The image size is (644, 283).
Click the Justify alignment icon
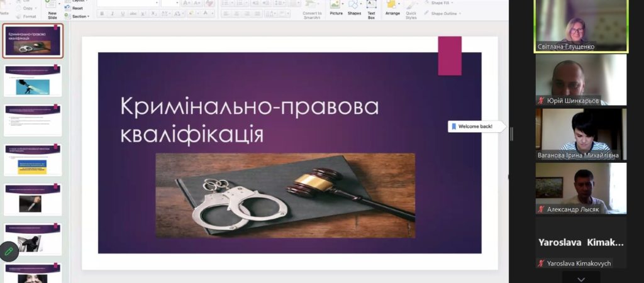click(256, 14)
